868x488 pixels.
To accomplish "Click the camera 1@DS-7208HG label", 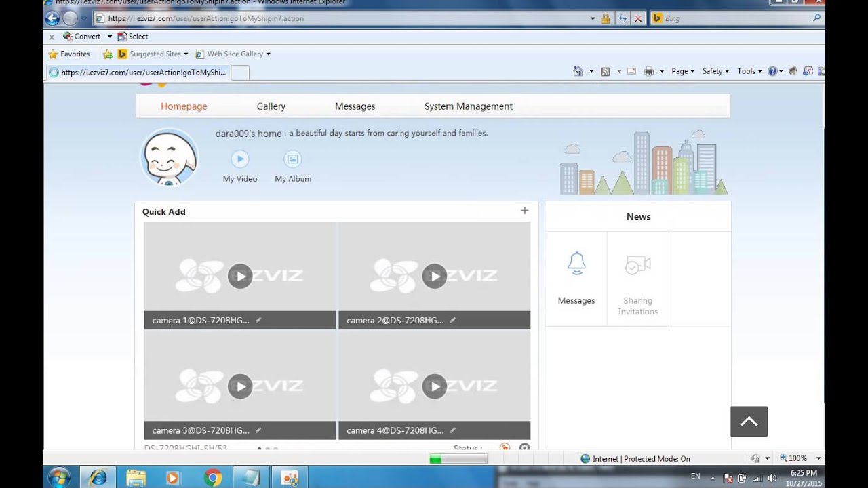I will (x=201, y=320).
